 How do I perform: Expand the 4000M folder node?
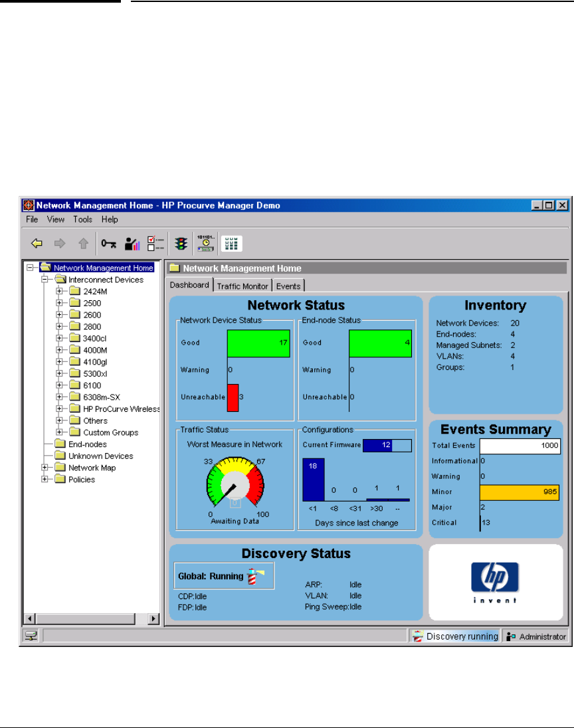pyautogui.click(x=59, y=349)
